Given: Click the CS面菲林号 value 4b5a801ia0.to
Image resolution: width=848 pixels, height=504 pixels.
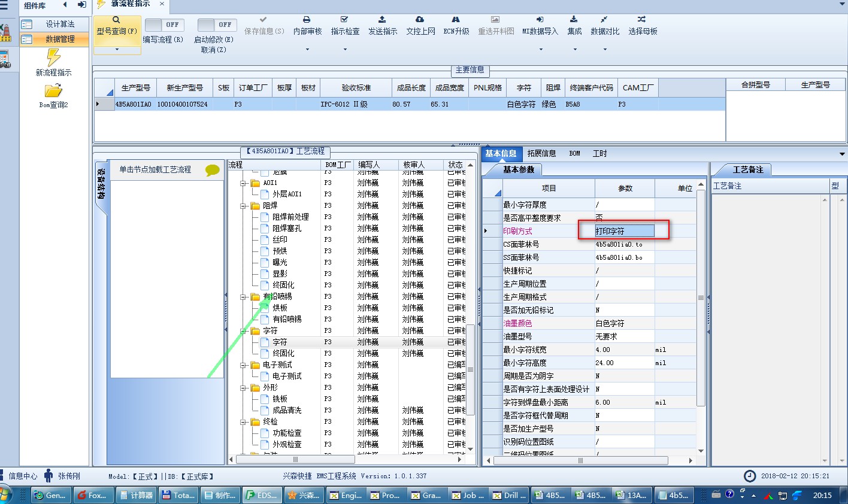Looking at the screenshot, I should (x=624, y=244).
